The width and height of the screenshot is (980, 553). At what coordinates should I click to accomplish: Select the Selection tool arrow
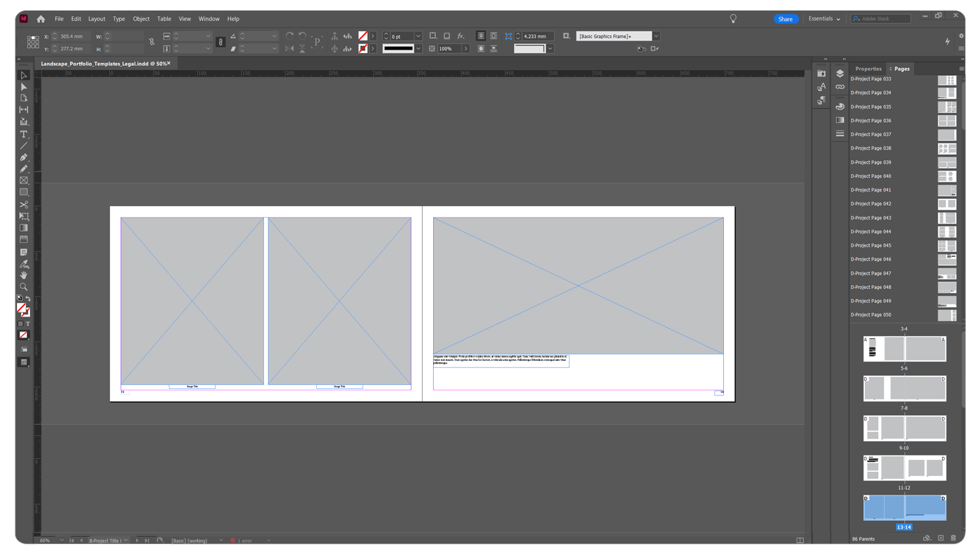pos(24,75)
